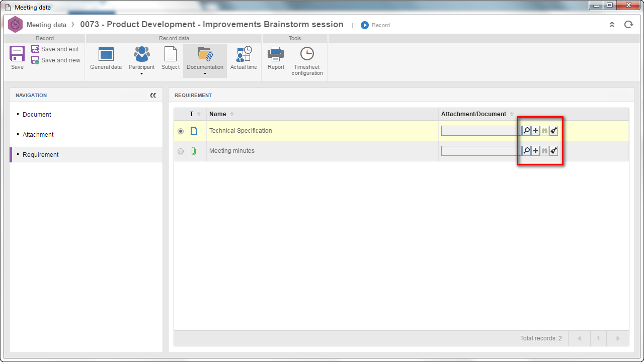Image resolution: width=644 pixels, height=362 pixels.
Task: Click the Tools group label
Action: click(295, 38)
